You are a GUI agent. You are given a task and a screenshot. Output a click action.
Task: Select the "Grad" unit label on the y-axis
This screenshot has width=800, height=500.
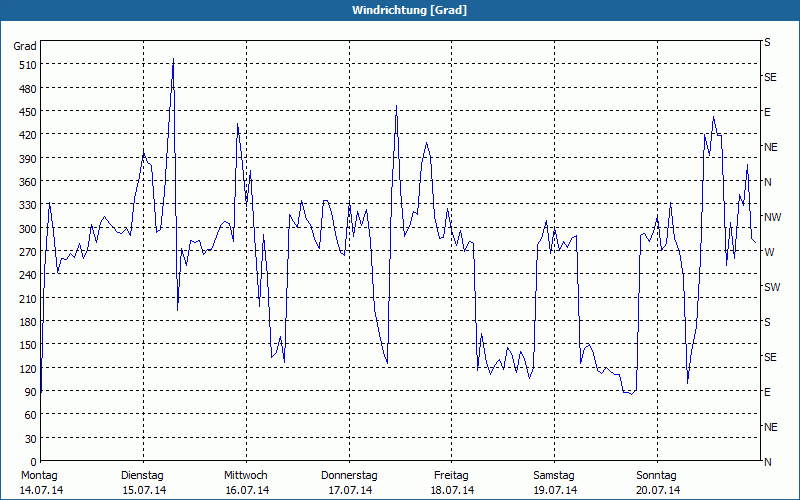25,46
